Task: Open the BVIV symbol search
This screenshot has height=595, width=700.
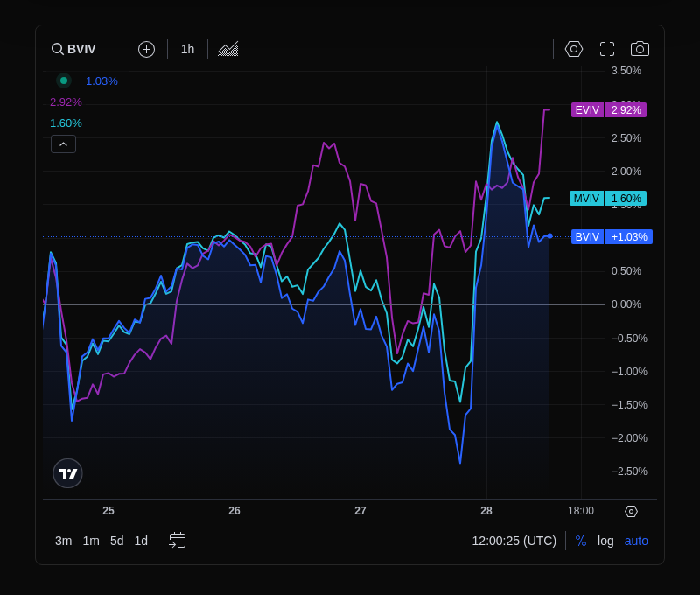Action: click(73, 49)
